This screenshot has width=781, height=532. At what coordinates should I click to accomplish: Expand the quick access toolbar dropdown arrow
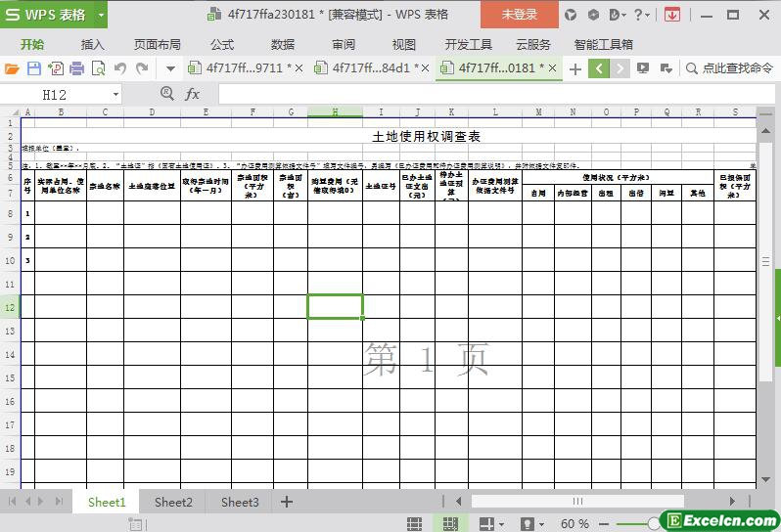click(170, 68)
